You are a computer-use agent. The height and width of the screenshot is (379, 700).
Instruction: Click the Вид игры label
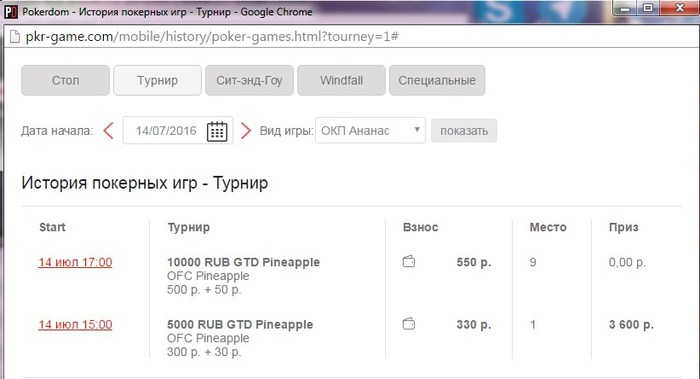287,131
